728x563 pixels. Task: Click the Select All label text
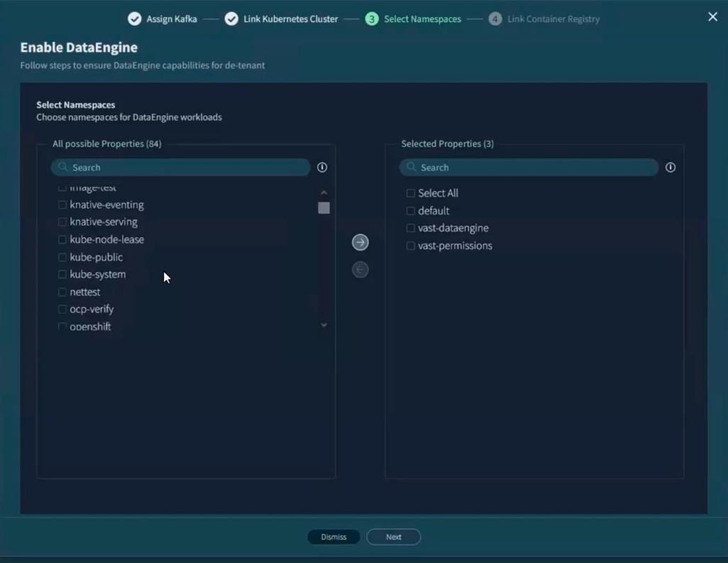tap(438, 193)
